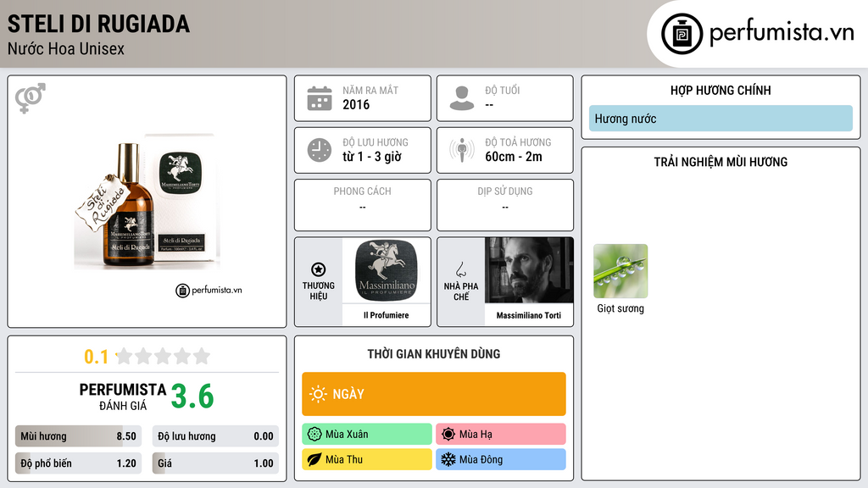The height and width of the screenshot is (488, 868).
Task: Click the Thương hiệu label
Action: [x=319, y=291]
